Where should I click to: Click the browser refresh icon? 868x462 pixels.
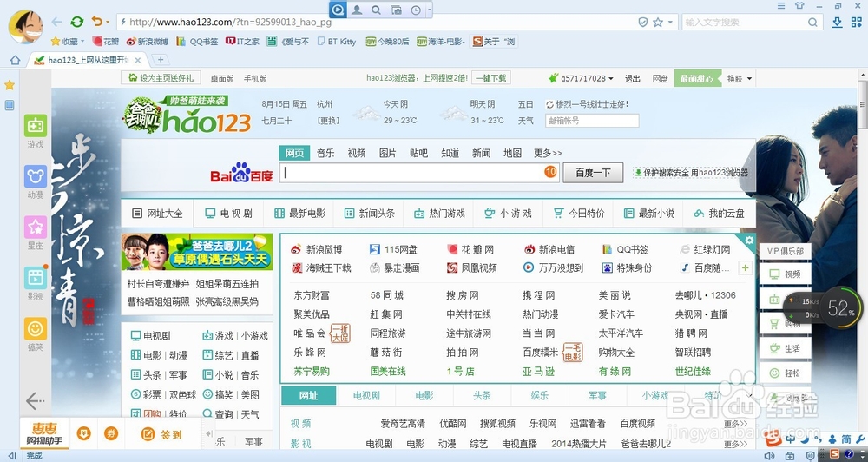point(77,23)
